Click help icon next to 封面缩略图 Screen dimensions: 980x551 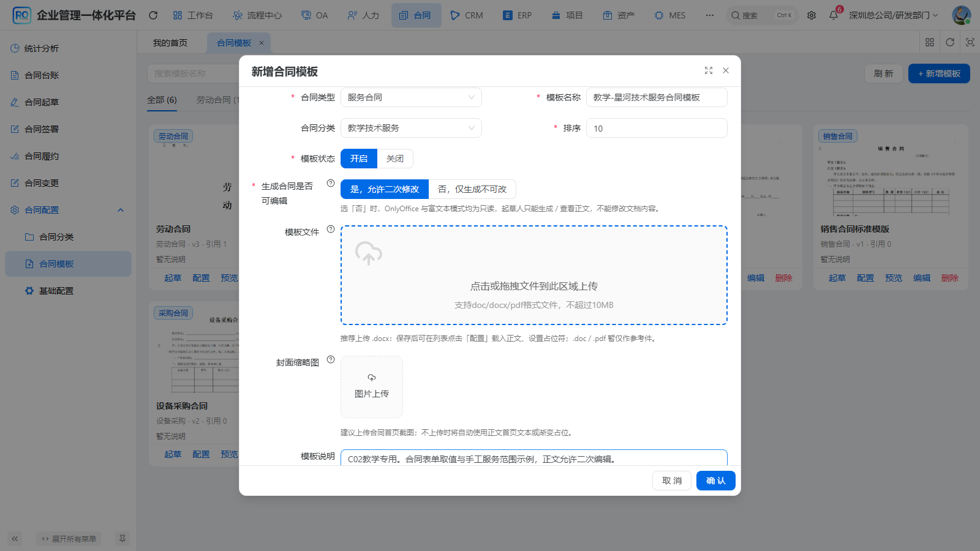(x=331, y=359)
